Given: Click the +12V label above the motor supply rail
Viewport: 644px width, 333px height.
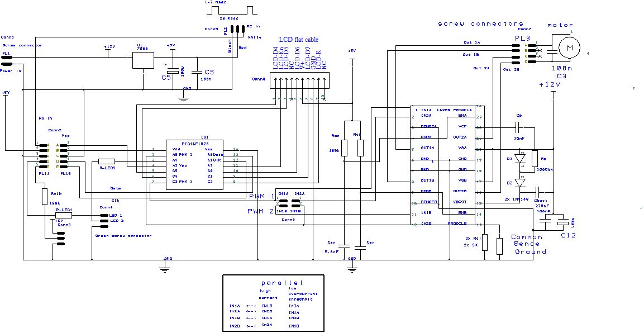Looking at the screenshot, I should pos(552,84).
